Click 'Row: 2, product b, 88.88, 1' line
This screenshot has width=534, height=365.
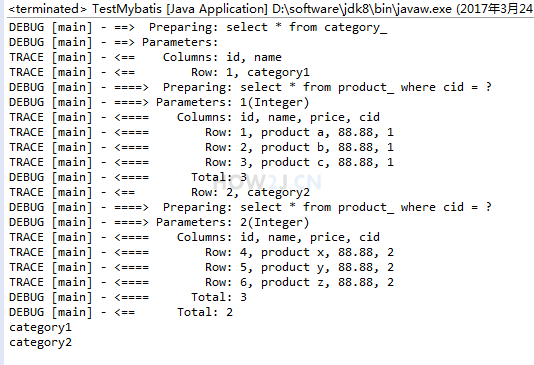[x=201, y=147]
